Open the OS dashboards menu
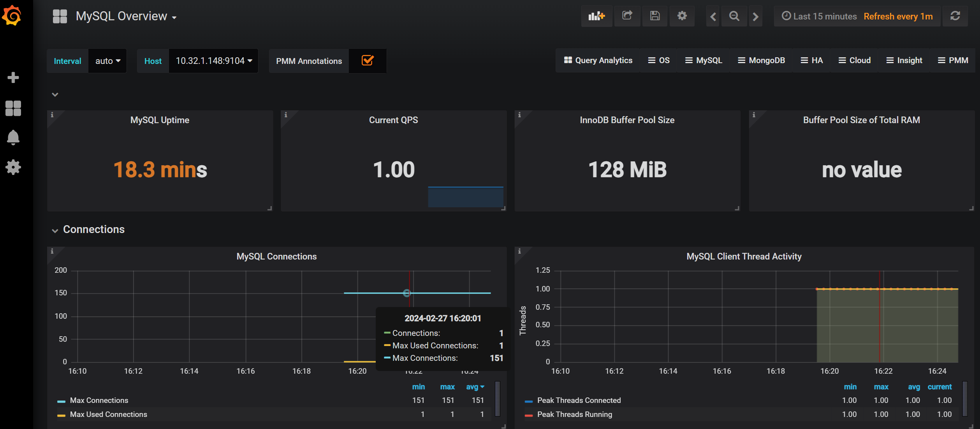980x429 pixels. [659, 60]
